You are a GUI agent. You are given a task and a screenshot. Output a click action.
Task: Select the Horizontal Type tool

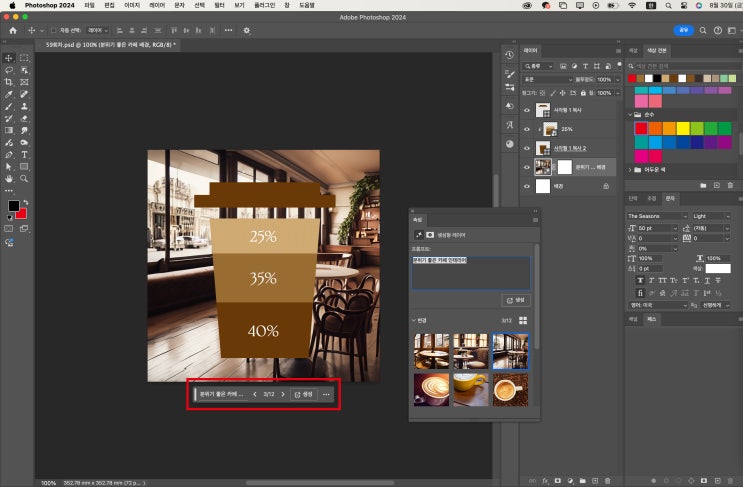24,155
